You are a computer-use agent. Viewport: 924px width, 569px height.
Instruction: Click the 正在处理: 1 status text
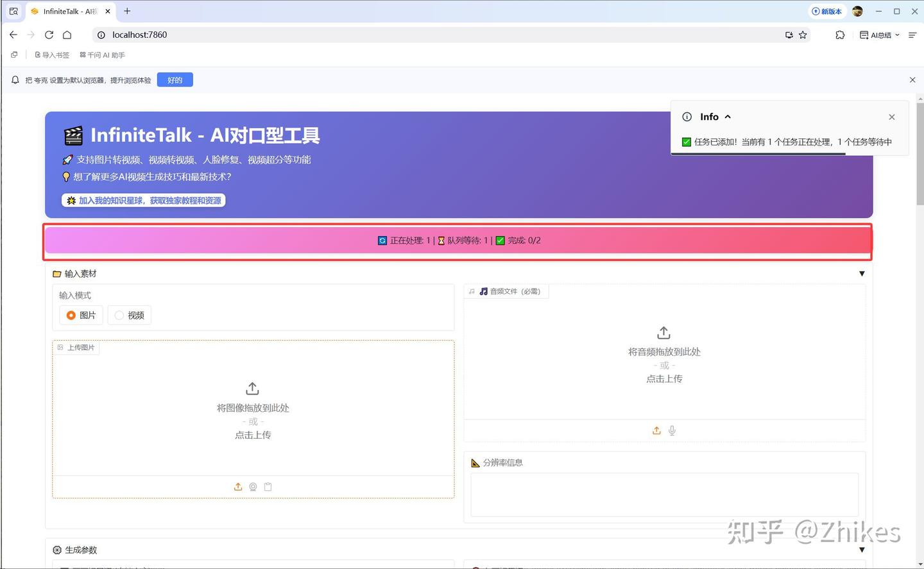point(405,241)
